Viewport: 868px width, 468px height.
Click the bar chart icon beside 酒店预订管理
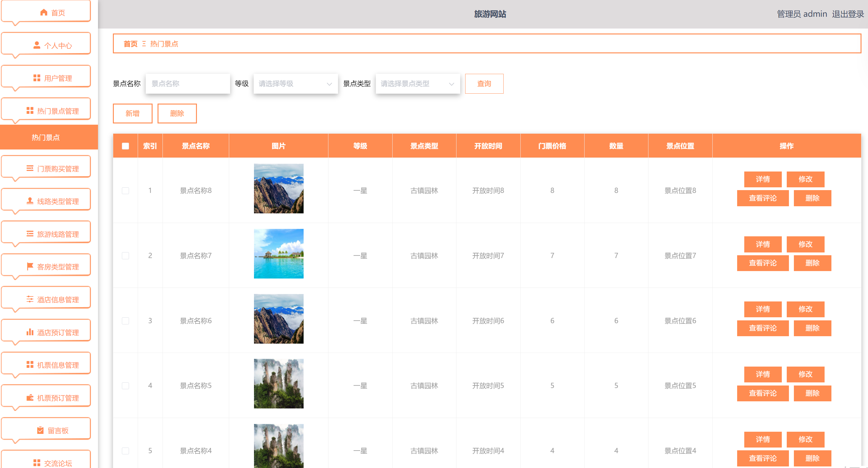tap(30, 332)
